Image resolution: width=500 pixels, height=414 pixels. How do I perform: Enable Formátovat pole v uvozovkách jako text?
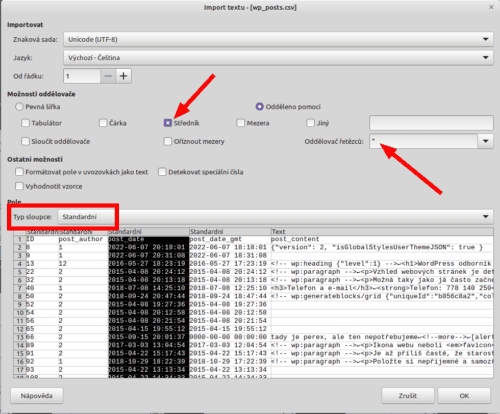pos(19,172)
